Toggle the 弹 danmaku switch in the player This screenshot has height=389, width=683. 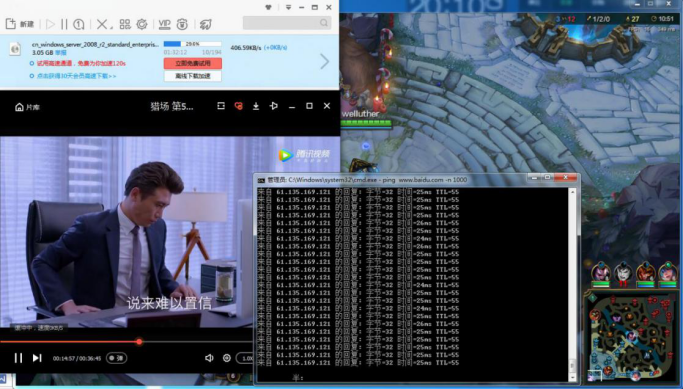[x=116, y=358]
